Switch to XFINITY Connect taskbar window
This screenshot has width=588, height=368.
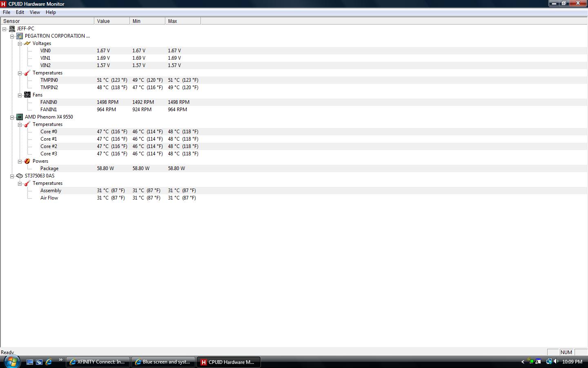tap(98, 362)
